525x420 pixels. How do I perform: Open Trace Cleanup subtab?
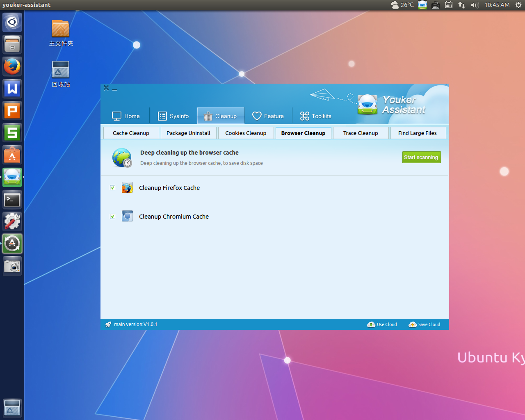pyautogui.click(x=361, y=133)
